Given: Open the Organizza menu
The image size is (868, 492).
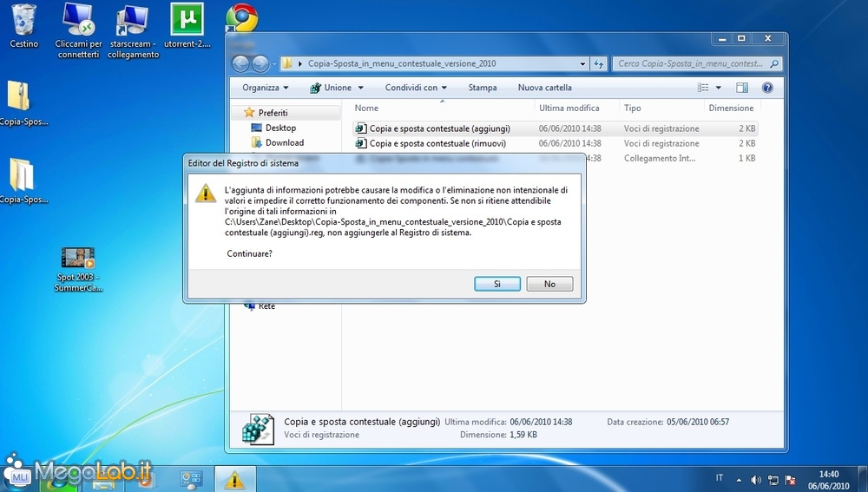Looking at the screenshot, I should [x=265, y=88].
